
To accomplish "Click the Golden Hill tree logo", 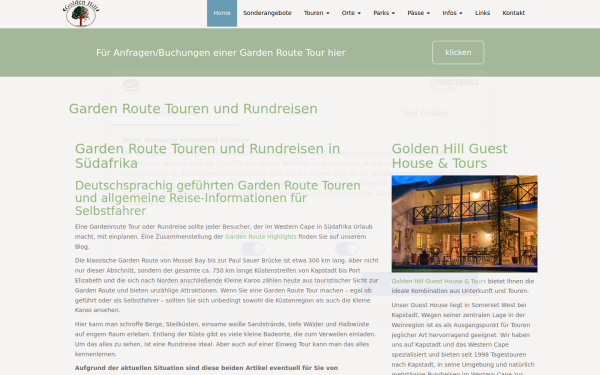I will 81,13.
